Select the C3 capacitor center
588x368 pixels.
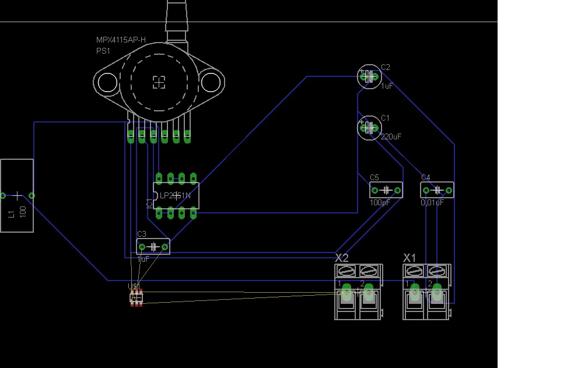tap(153, 247)
